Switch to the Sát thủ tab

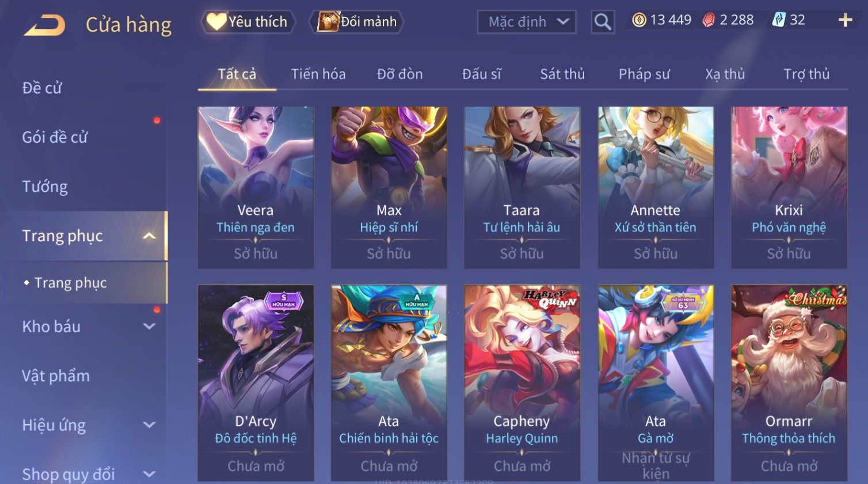562,74
